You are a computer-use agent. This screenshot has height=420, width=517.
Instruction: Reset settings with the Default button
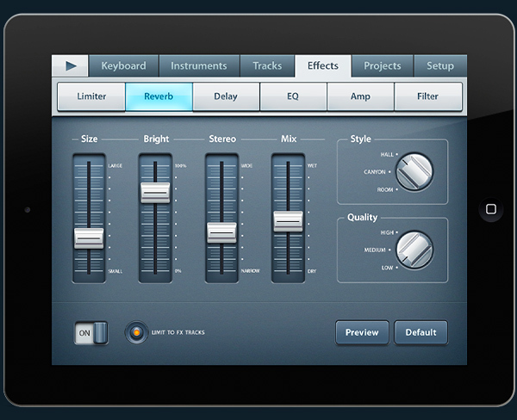420,332
